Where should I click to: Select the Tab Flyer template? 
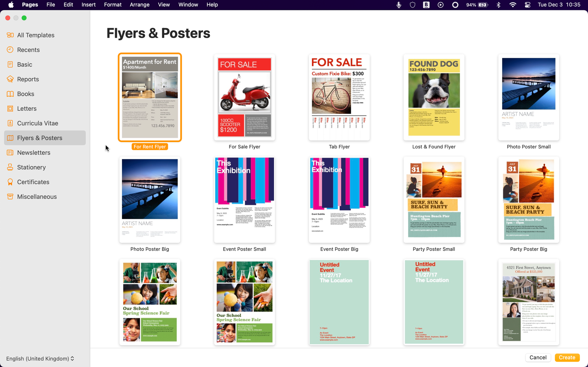[x=339, y=97]
